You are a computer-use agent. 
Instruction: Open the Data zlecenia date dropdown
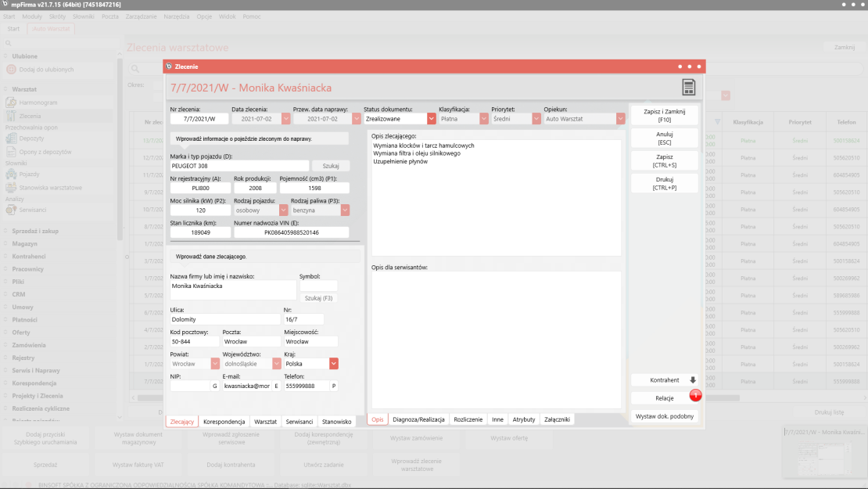(x=285, y=119)
